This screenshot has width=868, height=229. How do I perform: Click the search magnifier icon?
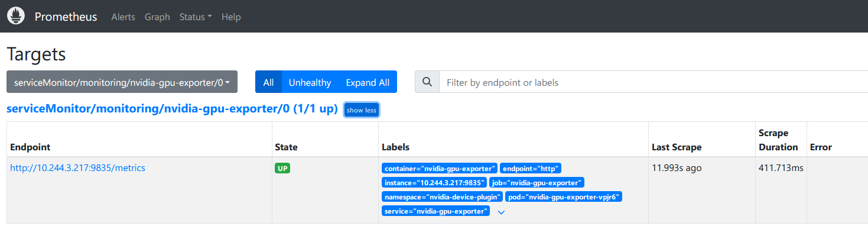[x=427, y=82]
